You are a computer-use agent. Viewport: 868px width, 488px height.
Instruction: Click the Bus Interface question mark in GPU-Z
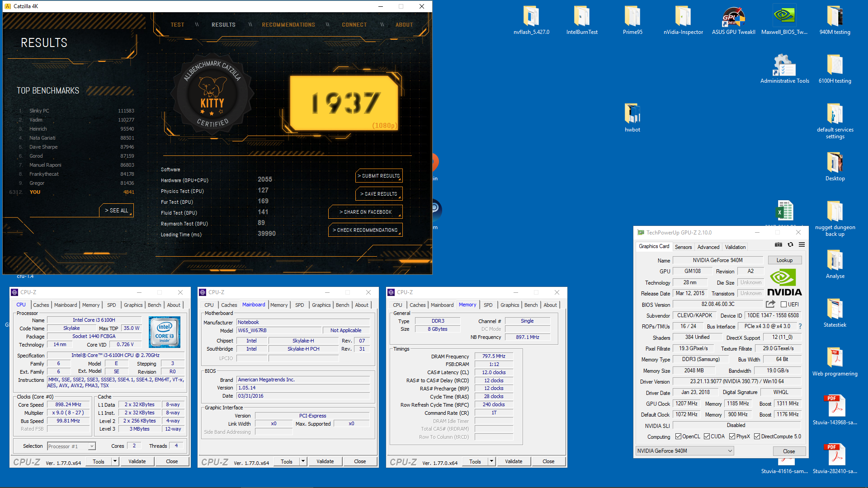click(800, 326)
